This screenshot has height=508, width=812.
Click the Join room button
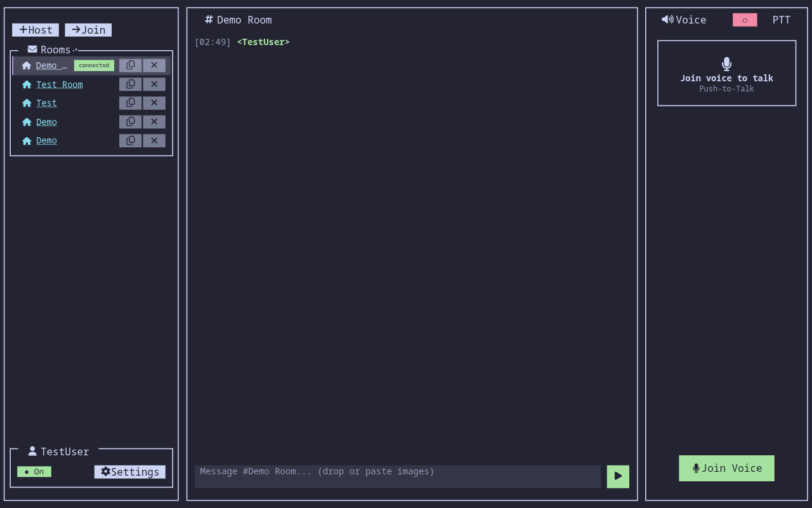(88, 30)
